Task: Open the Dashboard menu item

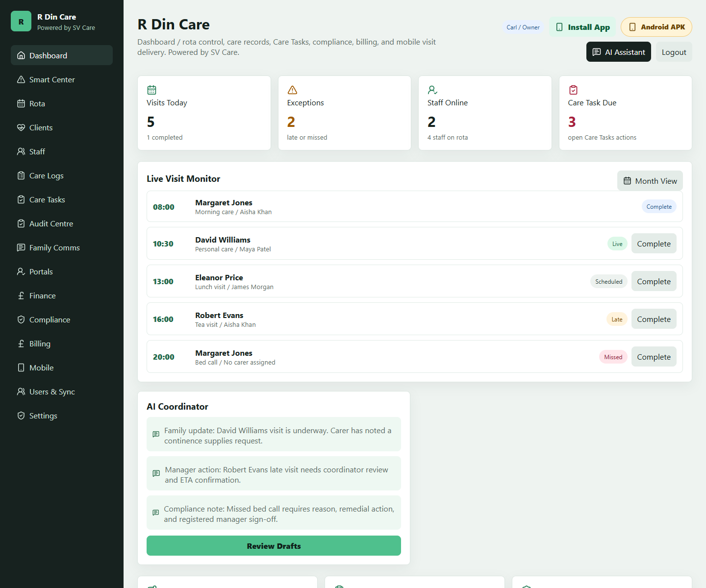Action: click(x=62, y=55)
